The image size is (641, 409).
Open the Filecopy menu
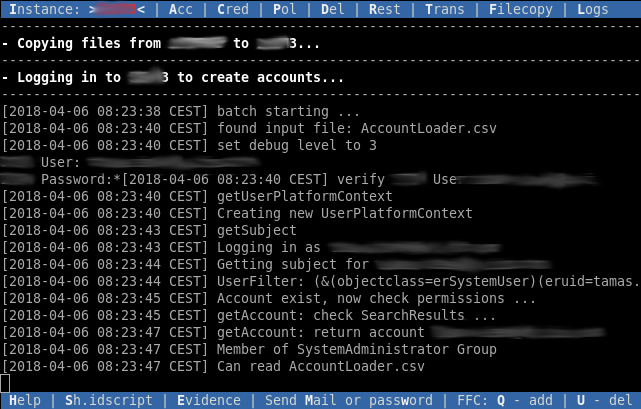pyautogui.click(x=520, y=9)
